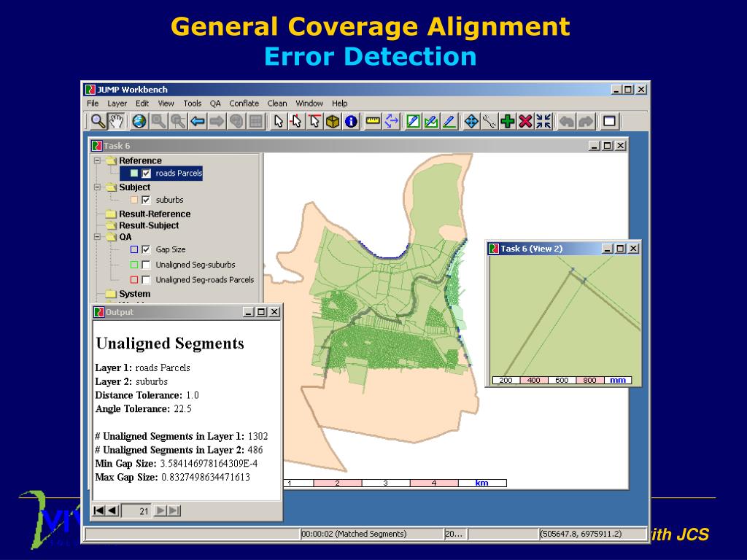Click the globe Zoom to Full Extent icon
Image resolution: width=747 pixels, height=560 pixels.
click(139, 122)
